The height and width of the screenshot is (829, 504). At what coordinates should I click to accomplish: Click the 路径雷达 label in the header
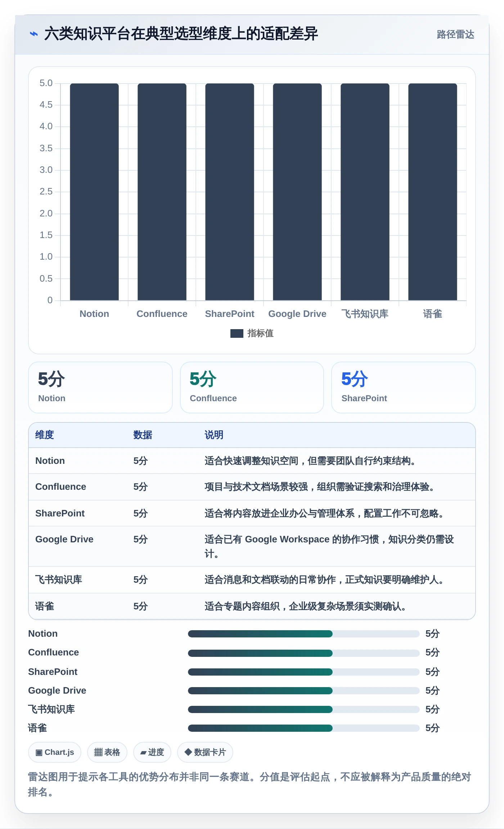455,34
